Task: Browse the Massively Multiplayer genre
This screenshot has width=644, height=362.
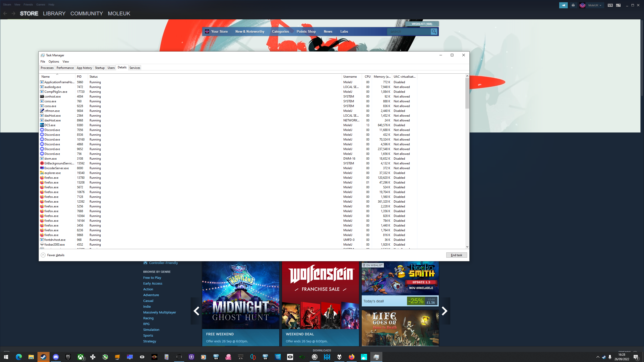Action: [x=159, y=312]
